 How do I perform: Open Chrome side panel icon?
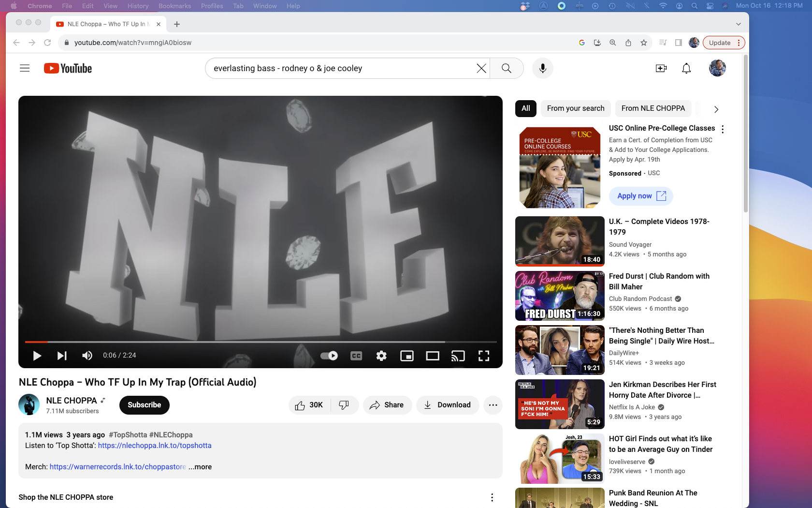pyautogui.click(x=679, y=43)
